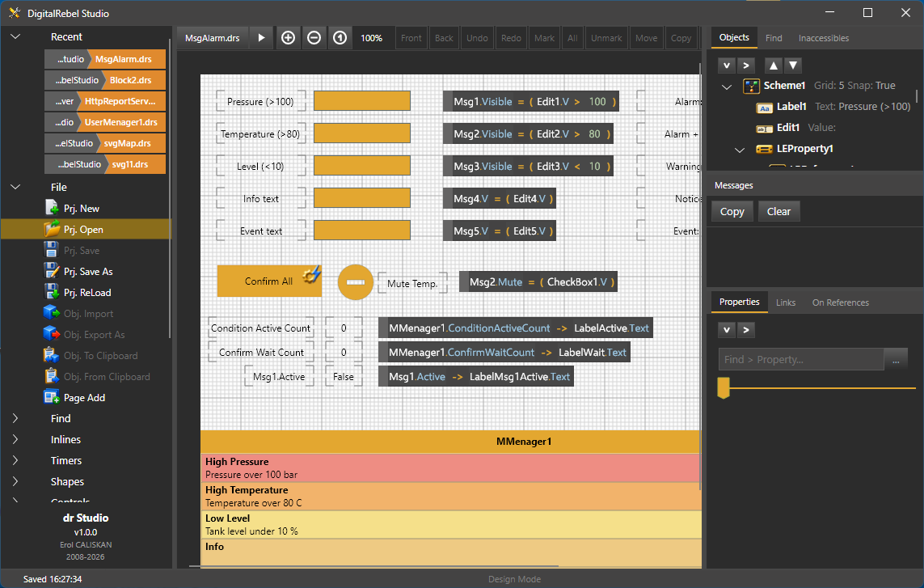The height and width of the screenshot is (588, 924).
Task: Switch to the On References tab
Action: (x=840, y=302)
